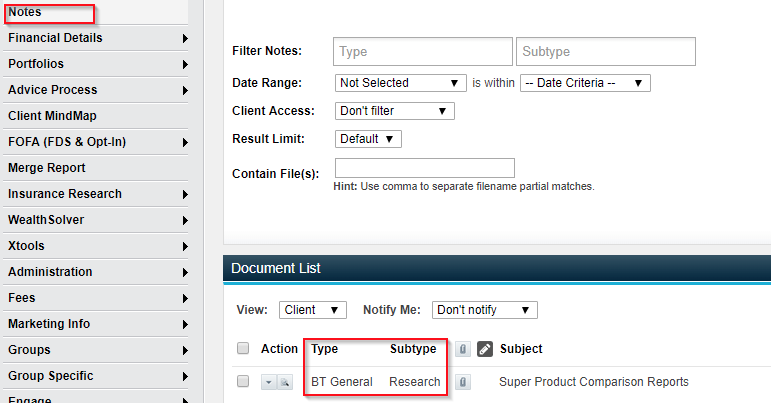This screenshot has height=403, width=771.
Task: Click the Filter Notes Type field
Action: 423,52
